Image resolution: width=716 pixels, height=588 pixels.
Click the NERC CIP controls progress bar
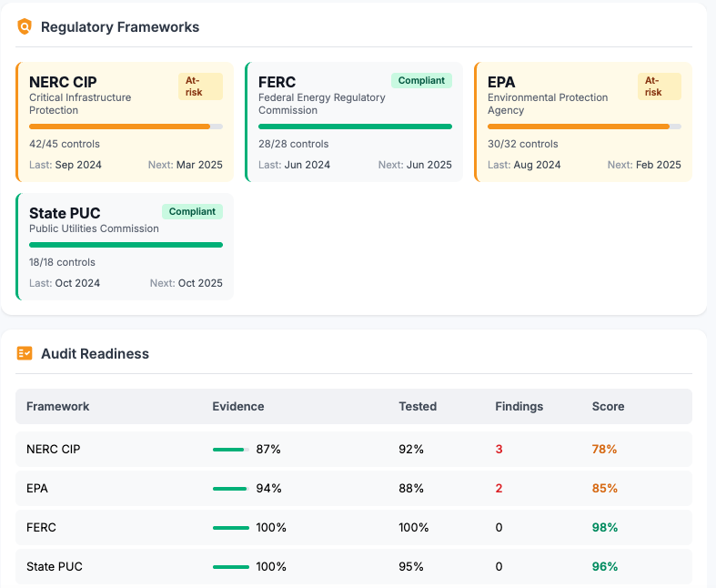click(x=126, y=127)
